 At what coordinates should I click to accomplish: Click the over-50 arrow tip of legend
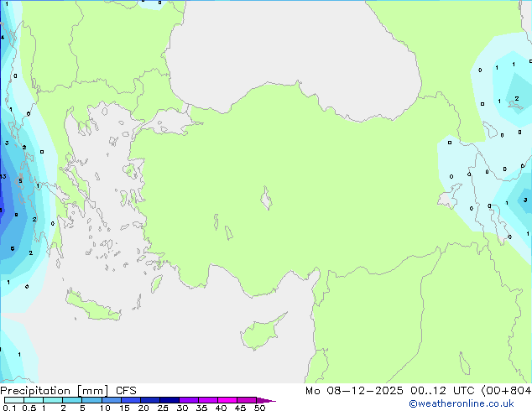pos(266,400)
